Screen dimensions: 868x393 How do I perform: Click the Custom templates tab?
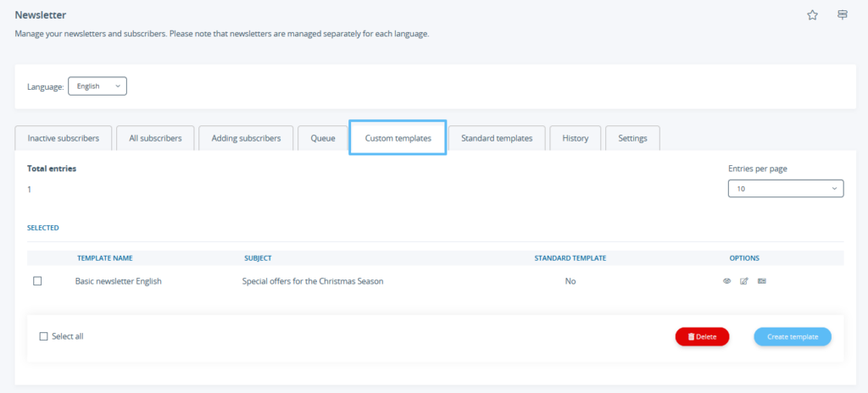tap(398, 138)
